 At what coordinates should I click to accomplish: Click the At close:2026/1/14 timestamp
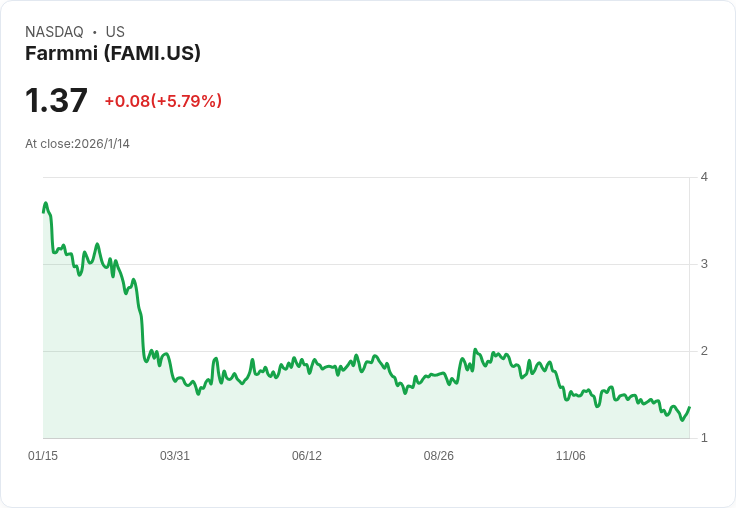[77, 144]
